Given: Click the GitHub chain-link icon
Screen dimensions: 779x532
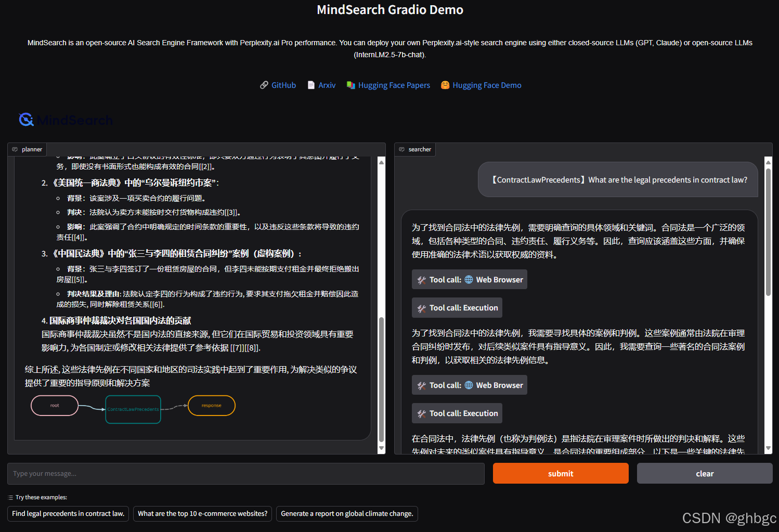Looking at the screenshot, I should pyautogui.click(x=264, y=85).
